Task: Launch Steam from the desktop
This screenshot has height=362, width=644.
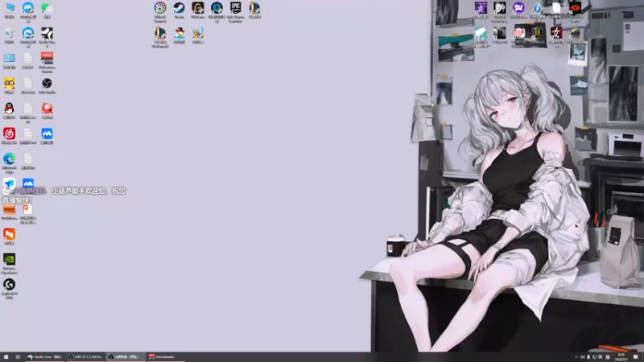Action: [179, 10]
